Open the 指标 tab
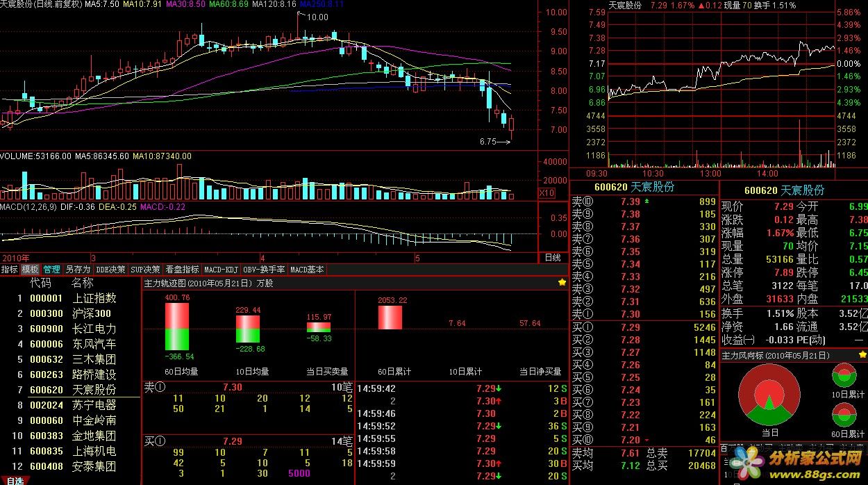The image size is (868, 485). [10, 270]
